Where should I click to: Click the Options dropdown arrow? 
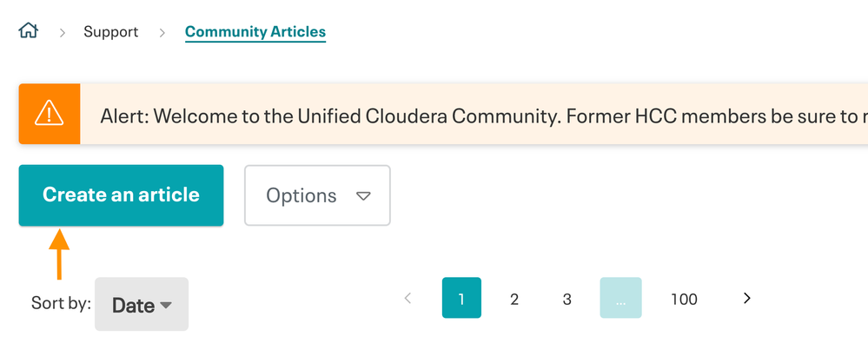(x=363, y=196)
